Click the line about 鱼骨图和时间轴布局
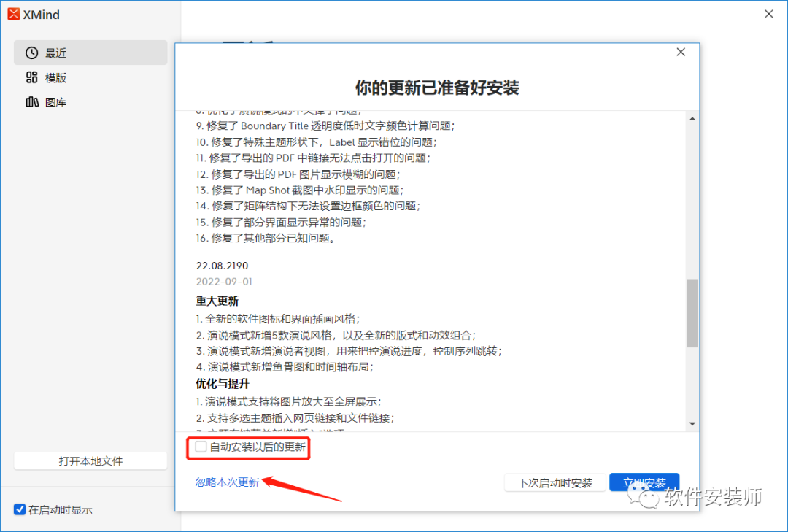This screenshot has width=788, height=532. pyautogui.click(x=285, y=366)
